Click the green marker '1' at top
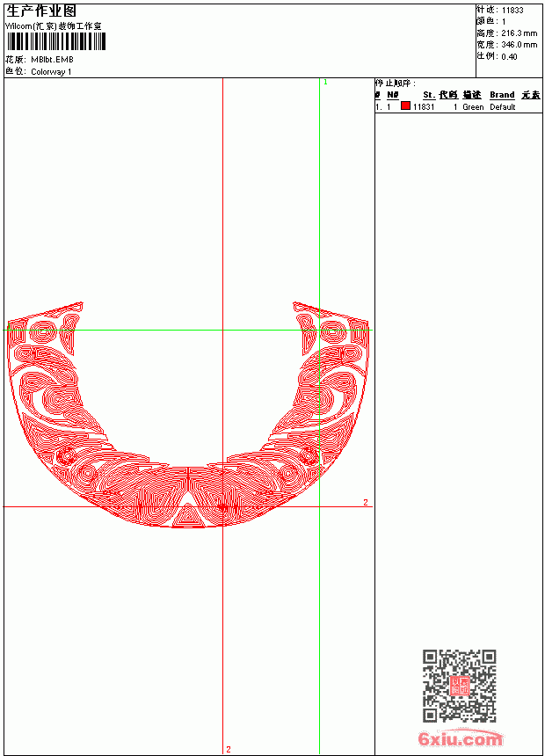545x756 pixels. pos(325,83)
